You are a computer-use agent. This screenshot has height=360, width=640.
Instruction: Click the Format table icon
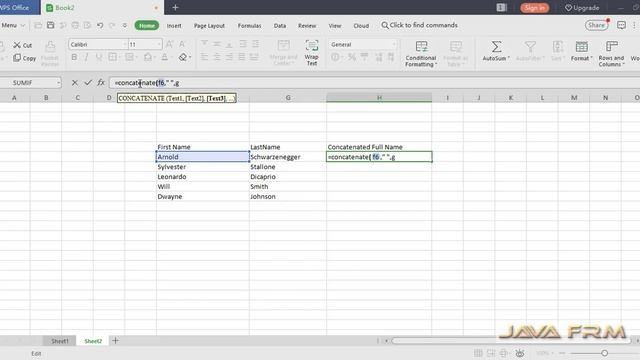click(x=582, y=47)
